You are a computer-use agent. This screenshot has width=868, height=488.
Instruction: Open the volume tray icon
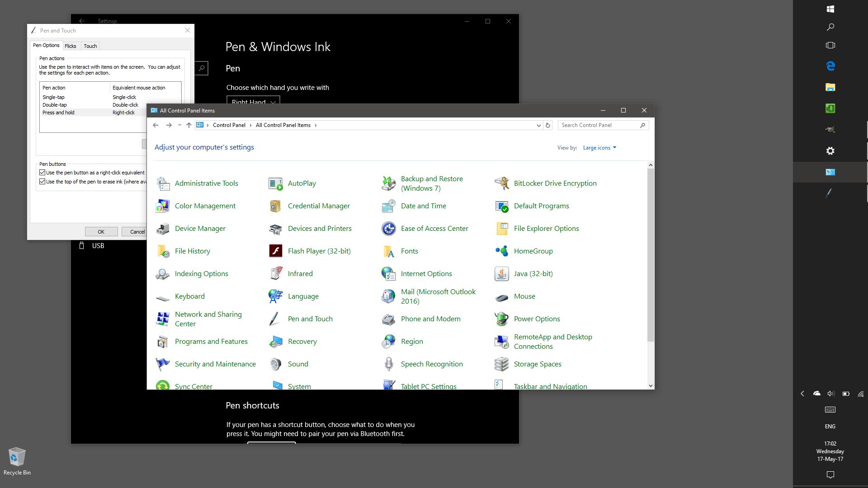[x=831, y=394]
